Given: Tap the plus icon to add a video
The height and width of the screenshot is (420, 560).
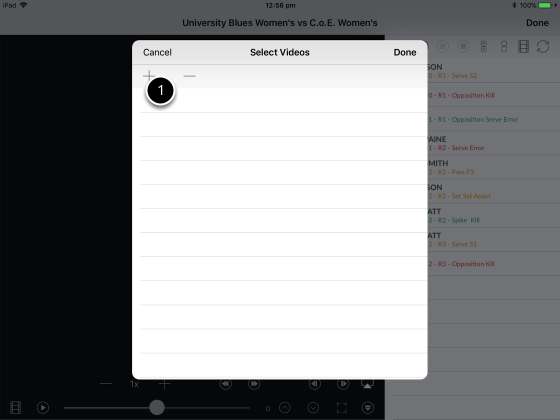Looking at the screenshot, I should pyautogui.click(x=149, y=76).
